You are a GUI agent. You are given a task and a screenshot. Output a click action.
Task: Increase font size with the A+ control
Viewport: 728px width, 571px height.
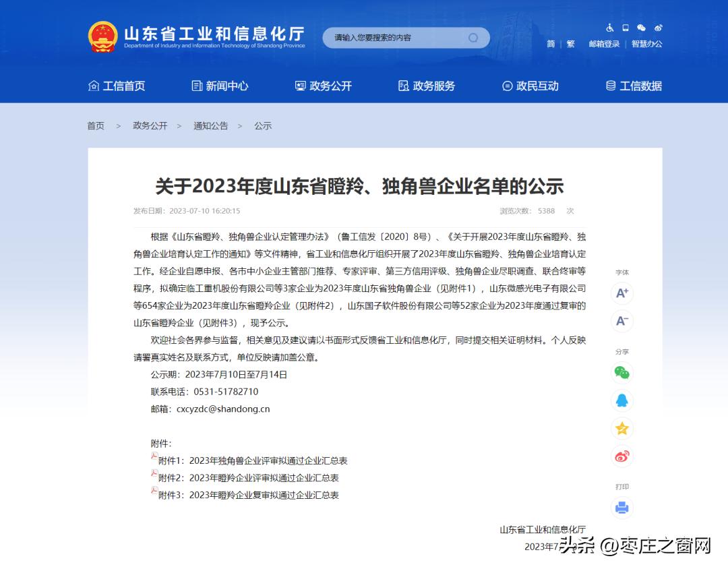(x=621, y=294)
